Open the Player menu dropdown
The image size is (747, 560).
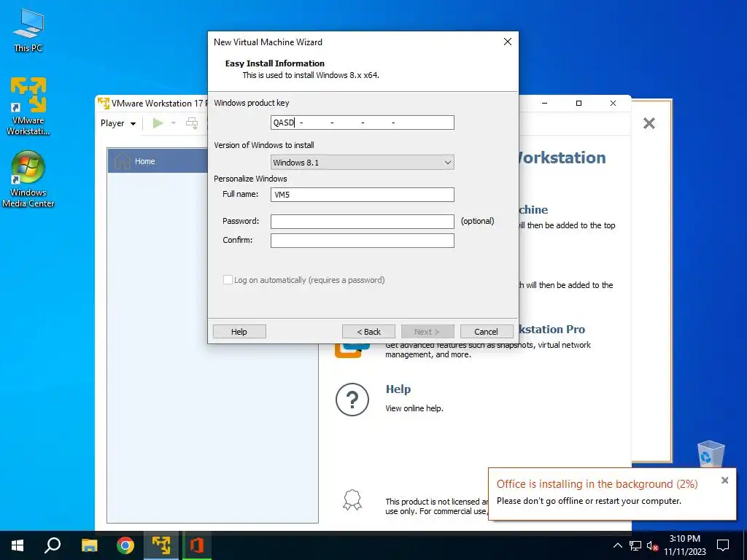coord(117,123)
